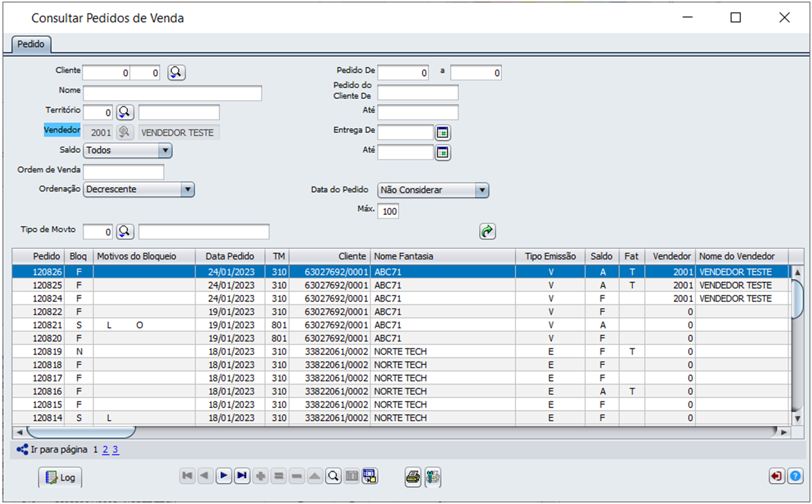Open Tipo de Movto lookup magnifier
Viewport: 812px width, 504px height.
pyautogui.click(x=125, y=231)
